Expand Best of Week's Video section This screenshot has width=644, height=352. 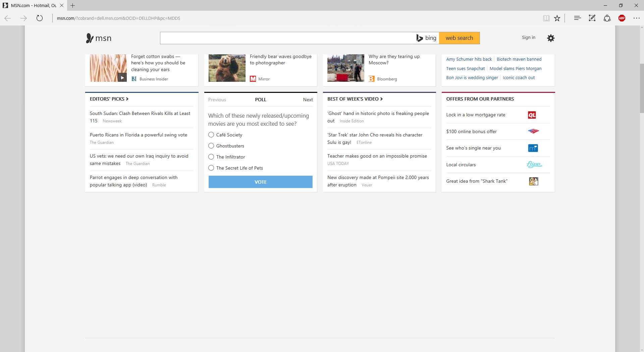pyautogui.click(x=355, y=99)
